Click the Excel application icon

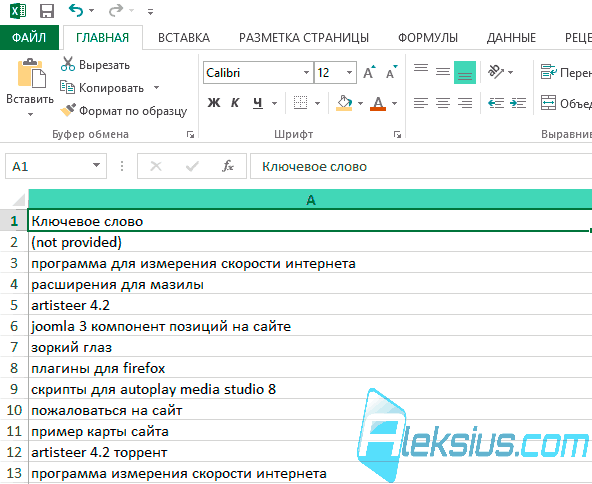point(18,11)
